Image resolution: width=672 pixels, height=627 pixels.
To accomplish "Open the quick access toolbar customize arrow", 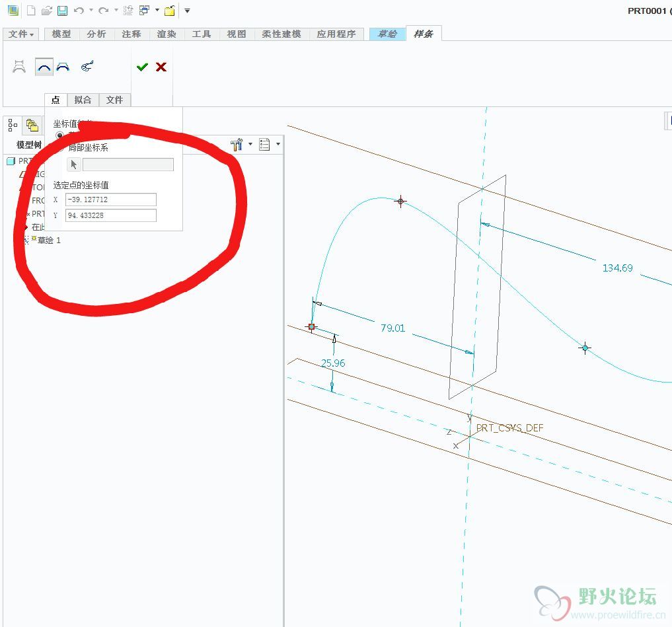I will pos(187,11).
